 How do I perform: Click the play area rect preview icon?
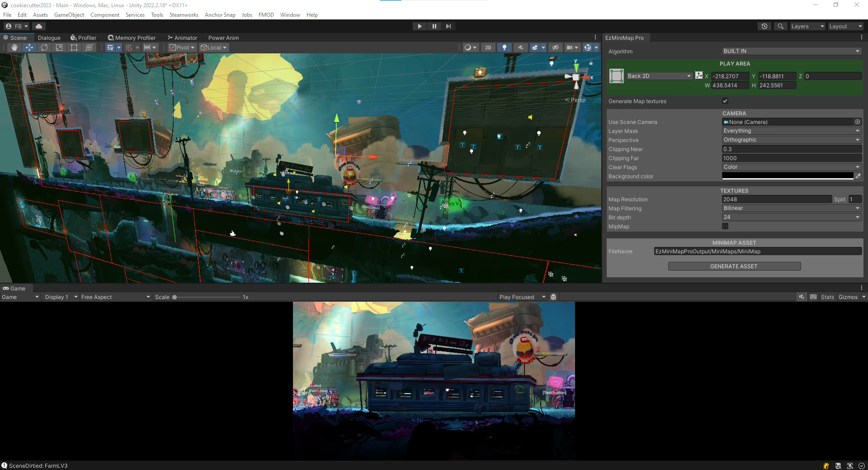click(x=616, y=76)
